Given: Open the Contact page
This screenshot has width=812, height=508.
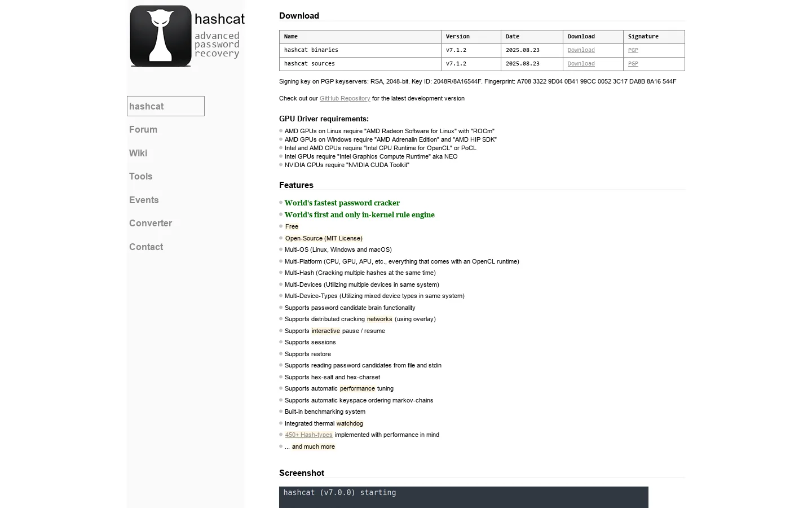Looking at the screenshot, I should click(146, 247).
